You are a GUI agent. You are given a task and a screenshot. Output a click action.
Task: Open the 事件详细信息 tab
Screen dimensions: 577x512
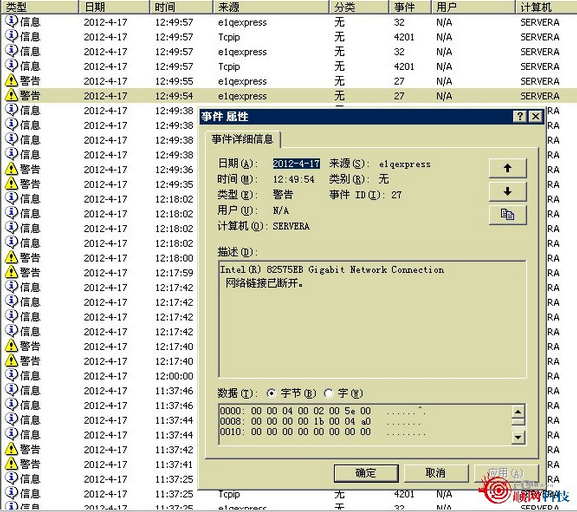(243, 139)
